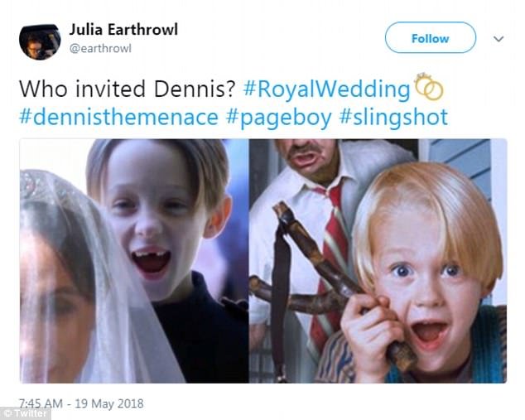Open the left royal wedding photo

click(x=132, y=260)
